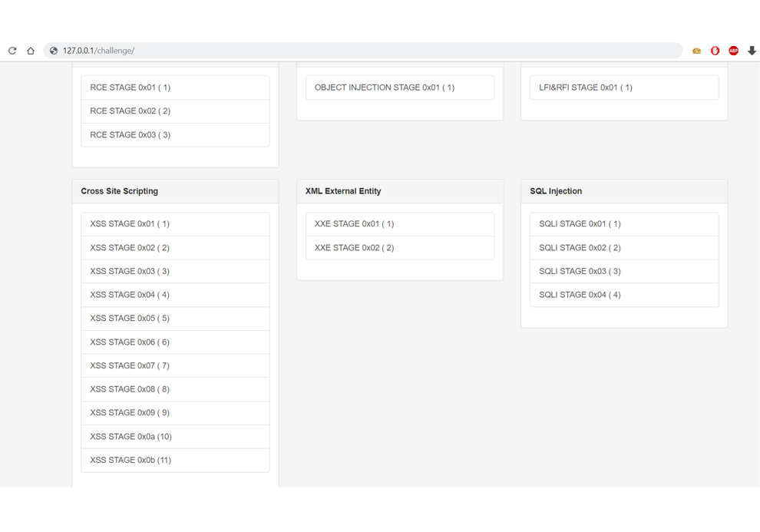Open XSS STAGE 0x05 item
Image resolution: width=760 pixels, height=532 pixels.
pyautogui.click(x=175, y=319)
